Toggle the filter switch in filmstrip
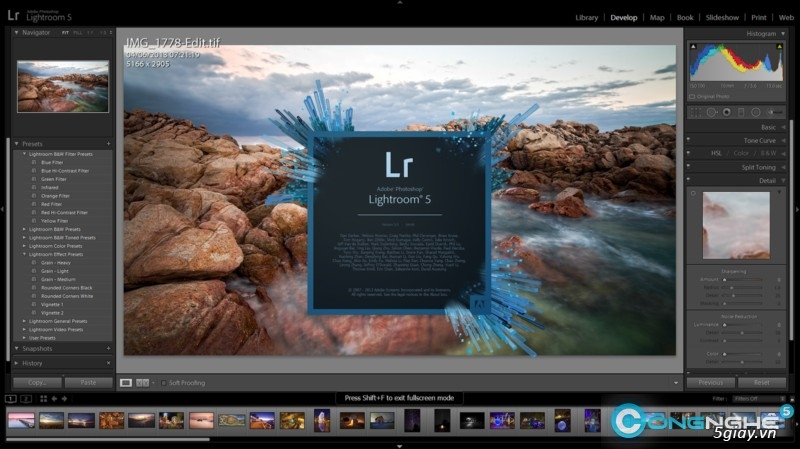This screenshot has width=800, height=449. 792,399
